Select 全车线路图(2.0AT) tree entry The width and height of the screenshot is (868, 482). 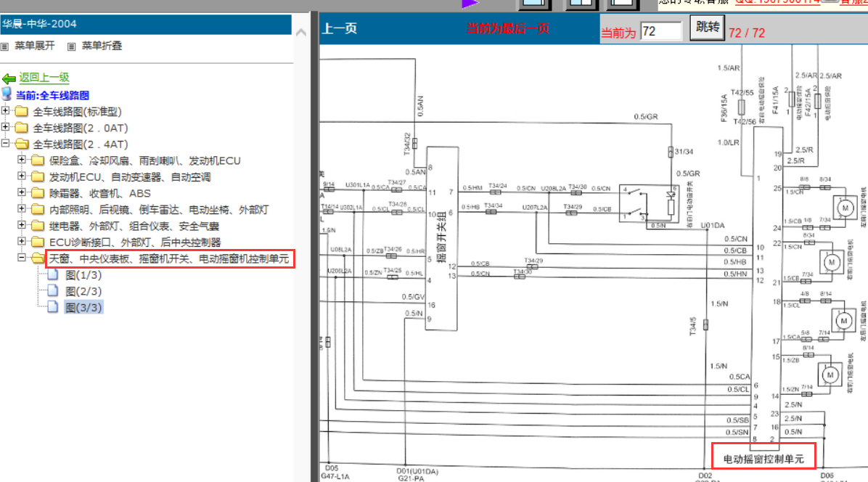[81, 128]
